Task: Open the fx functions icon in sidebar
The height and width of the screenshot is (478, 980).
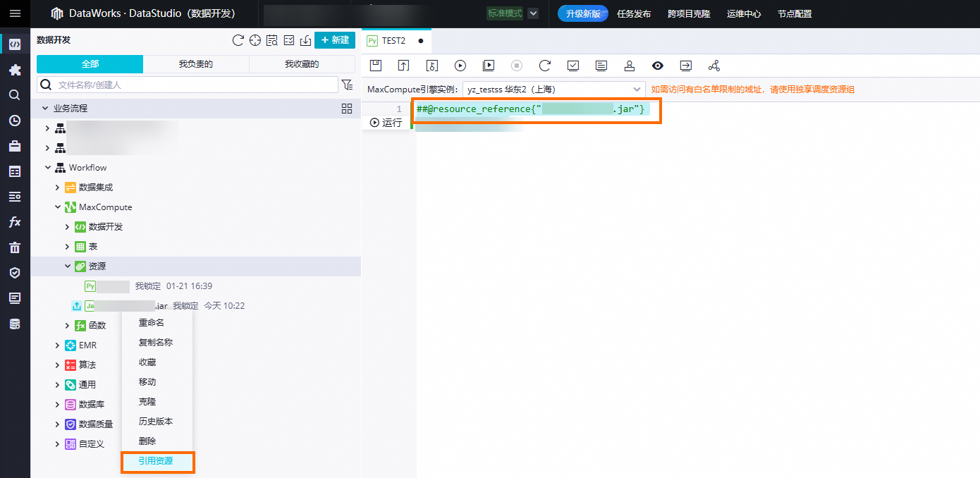Action: click(x=15, y=222)
